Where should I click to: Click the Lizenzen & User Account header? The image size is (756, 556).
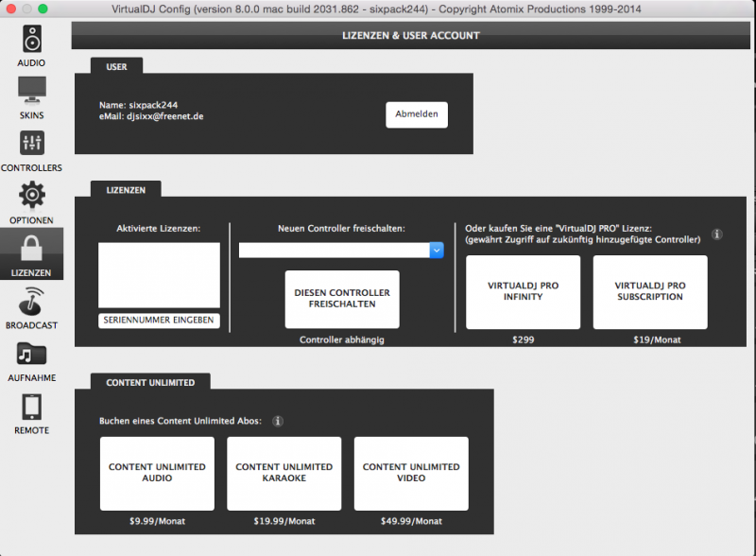pos(411,35)
